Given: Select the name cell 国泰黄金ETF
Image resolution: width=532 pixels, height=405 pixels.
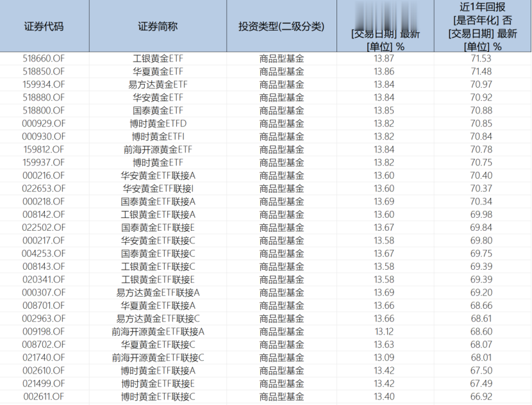Looking at the screenshot, I should [158, 111].
